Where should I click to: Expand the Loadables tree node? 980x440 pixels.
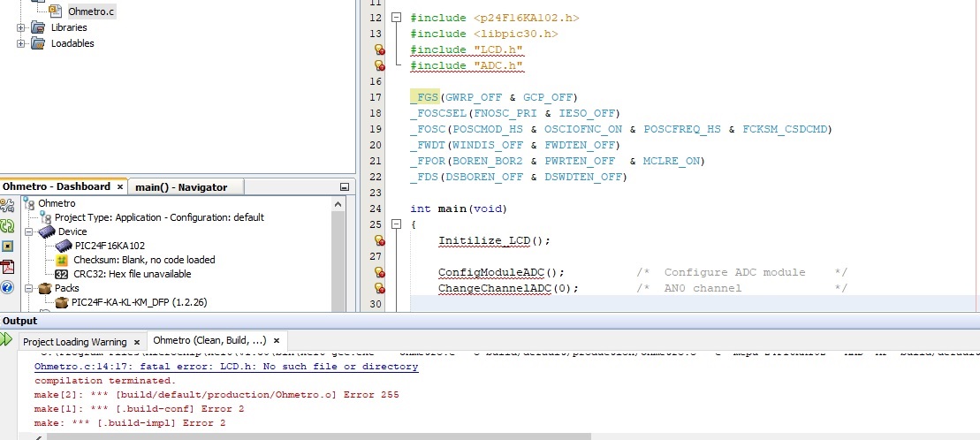(20, 43)
